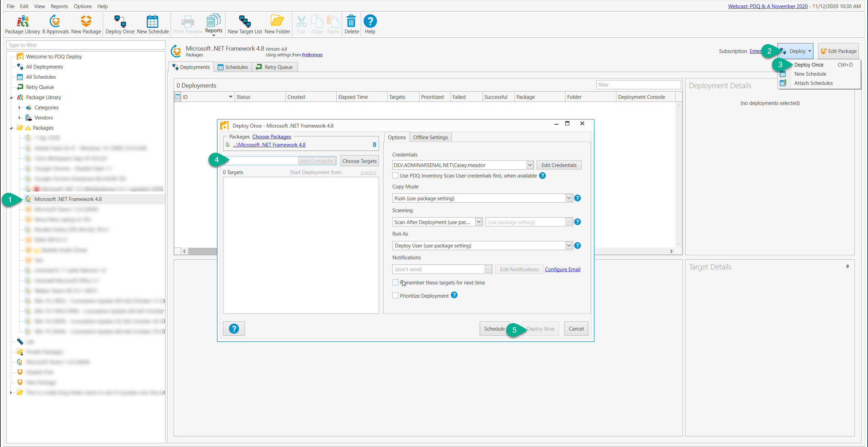The width and height of the screenshot is (868, 447).
Task: Click the Type to filter field
Action: (86, 45)
